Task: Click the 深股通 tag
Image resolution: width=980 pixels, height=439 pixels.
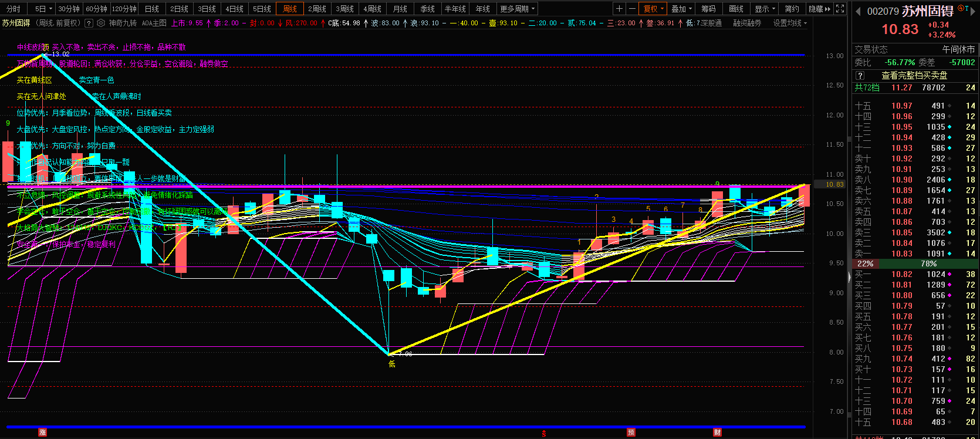Action: pos(711,23)
